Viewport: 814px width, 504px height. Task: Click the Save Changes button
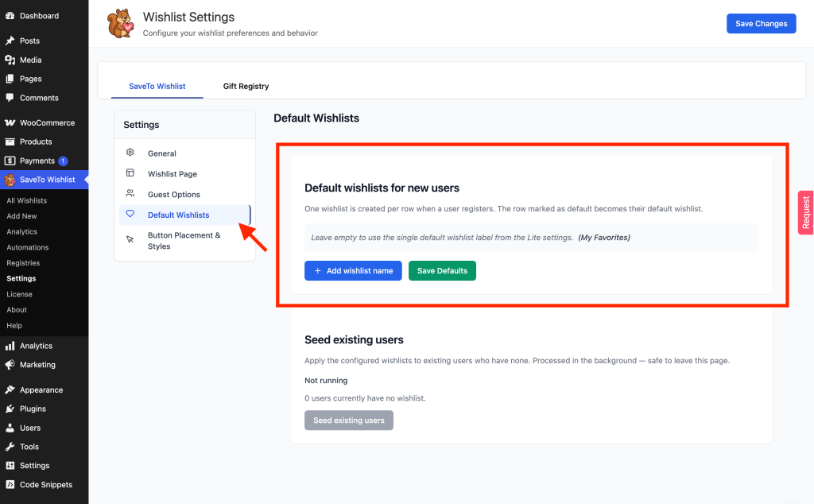(761, 23)
